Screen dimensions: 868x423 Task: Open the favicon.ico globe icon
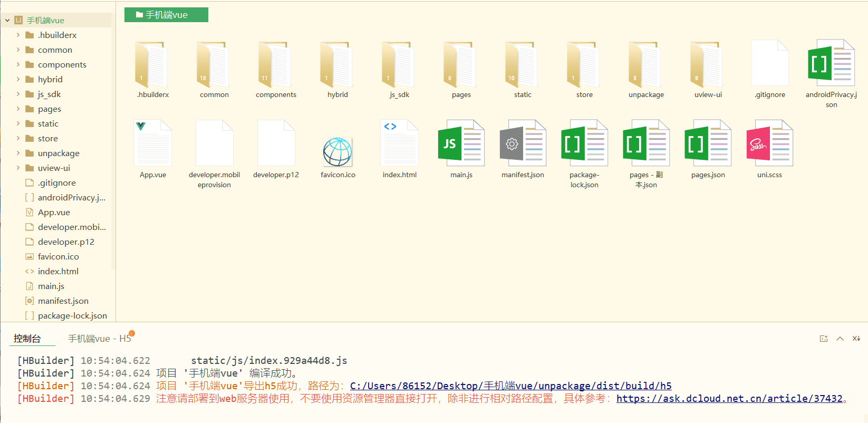point(337,151)
